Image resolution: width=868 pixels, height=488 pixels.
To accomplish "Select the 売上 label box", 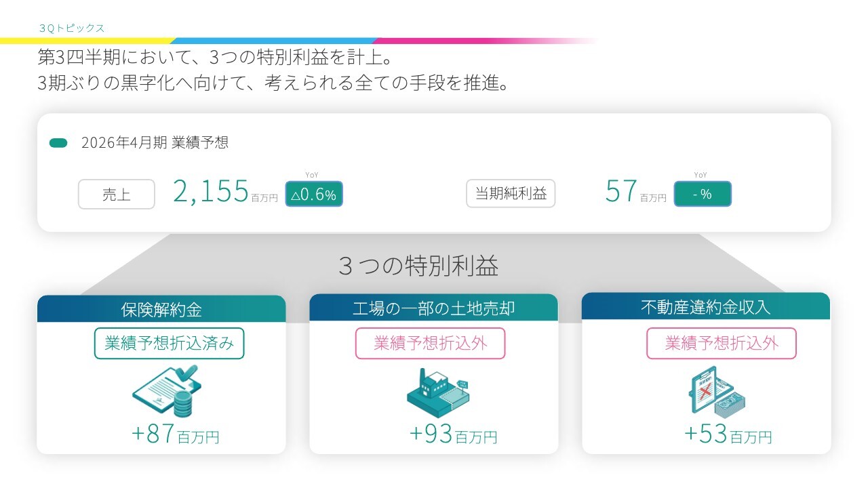I will pos(117,195).
